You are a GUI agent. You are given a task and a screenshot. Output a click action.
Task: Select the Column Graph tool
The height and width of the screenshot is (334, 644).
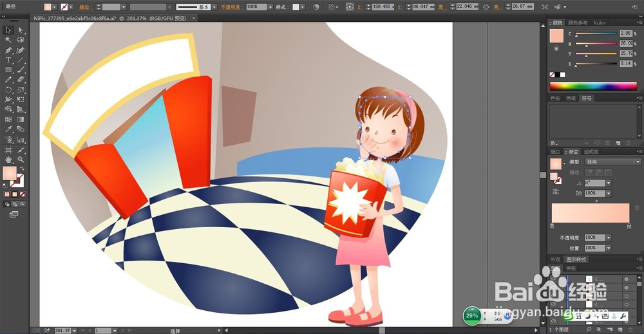21,140
